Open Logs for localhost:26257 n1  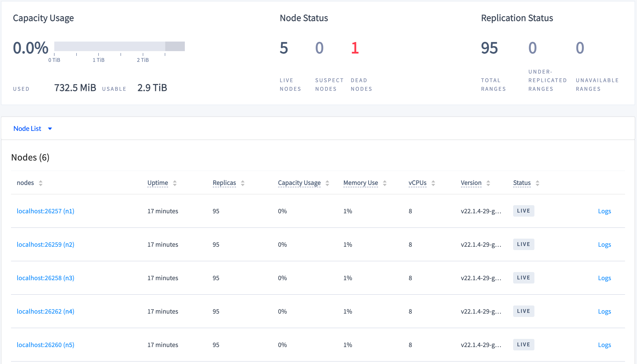click(x=605, y=211)
